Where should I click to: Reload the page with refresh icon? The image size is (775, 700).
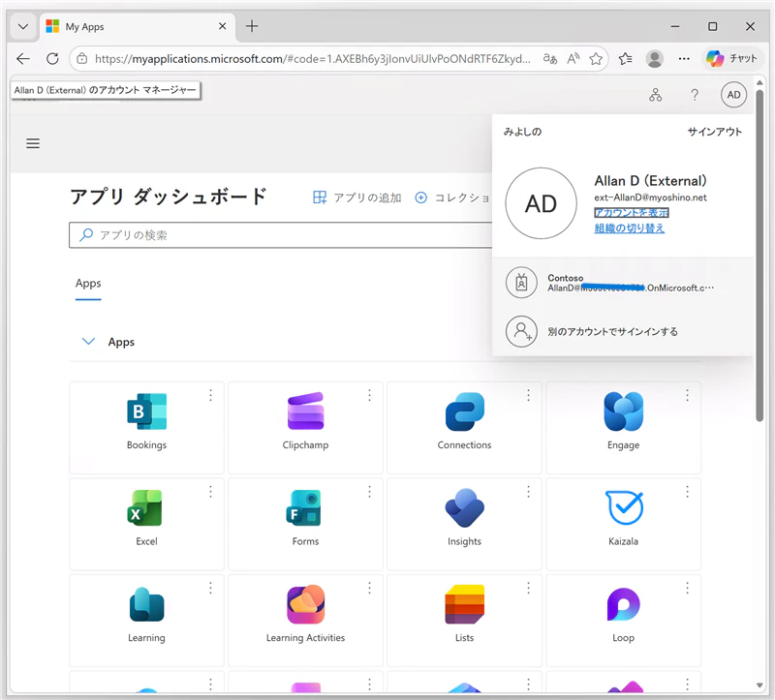52,59
